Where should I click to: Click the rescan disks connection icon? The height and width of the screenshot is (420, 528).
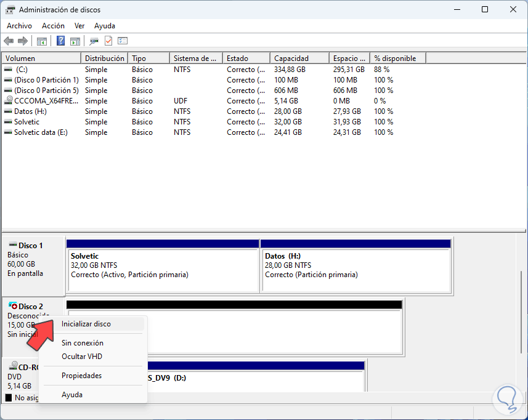point(94,41)
